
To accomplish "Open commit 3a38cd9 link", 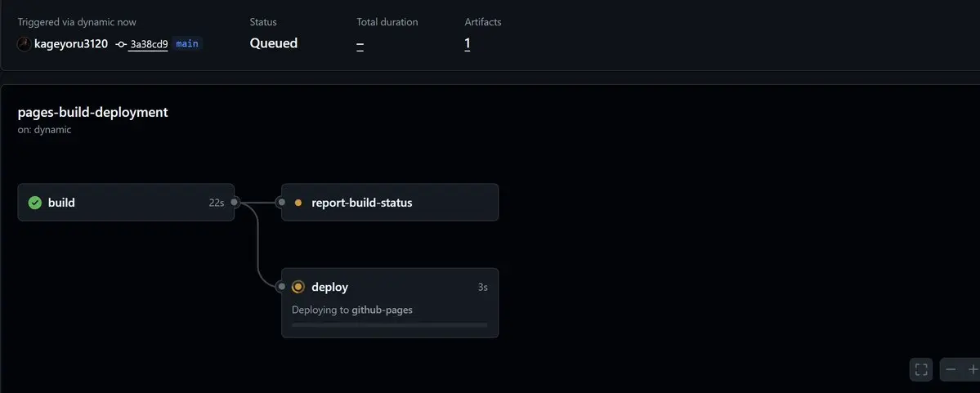I will [149, 44].
